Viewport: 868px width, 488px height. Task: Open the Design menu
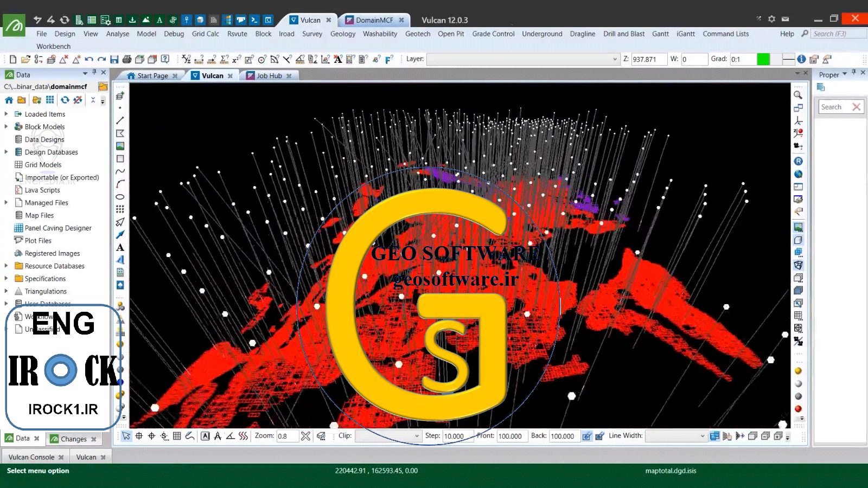[x=65, y=34]
